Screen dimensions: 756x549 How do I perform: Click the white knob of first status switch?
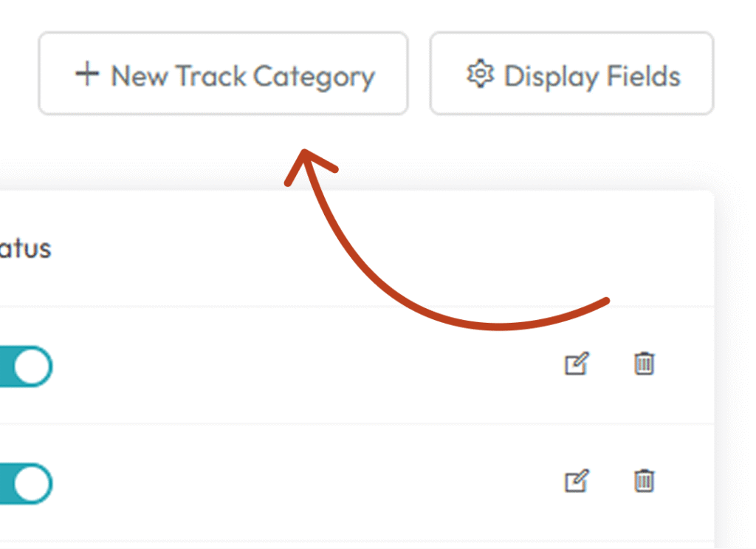[x=32, y=366]
